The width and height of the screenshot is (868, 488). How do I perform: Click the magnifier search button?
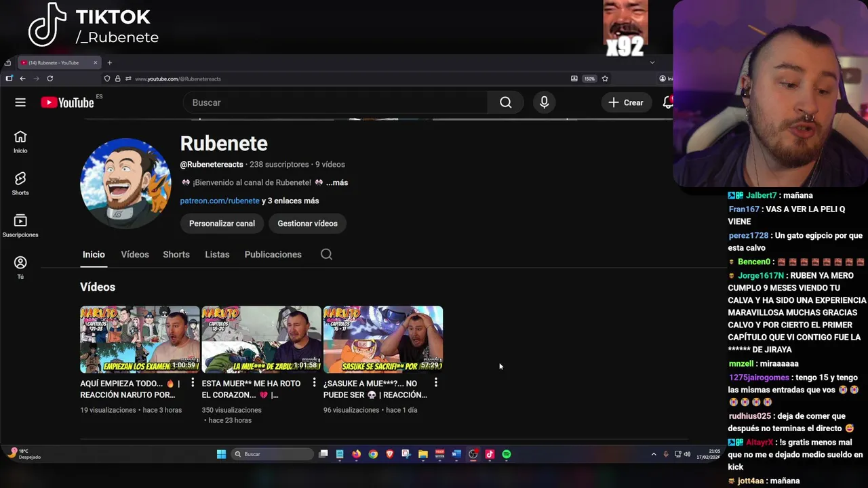(x=506, y=102)
